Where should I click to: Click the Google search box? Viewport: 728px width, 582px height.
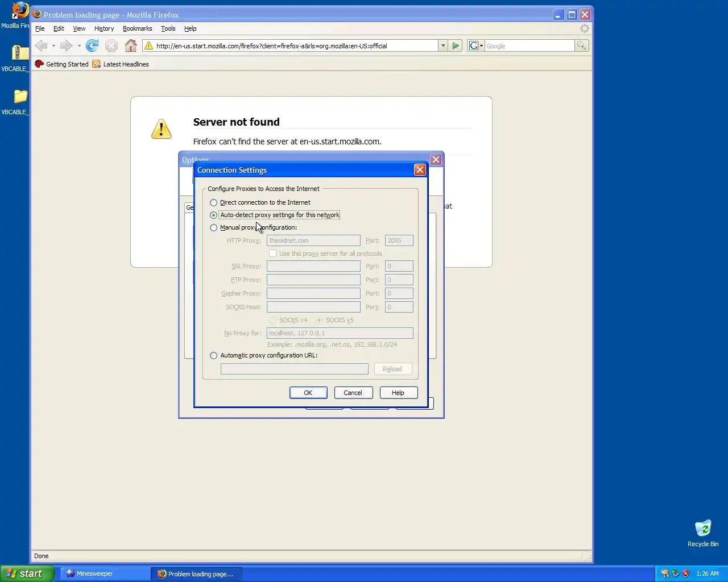529,45
